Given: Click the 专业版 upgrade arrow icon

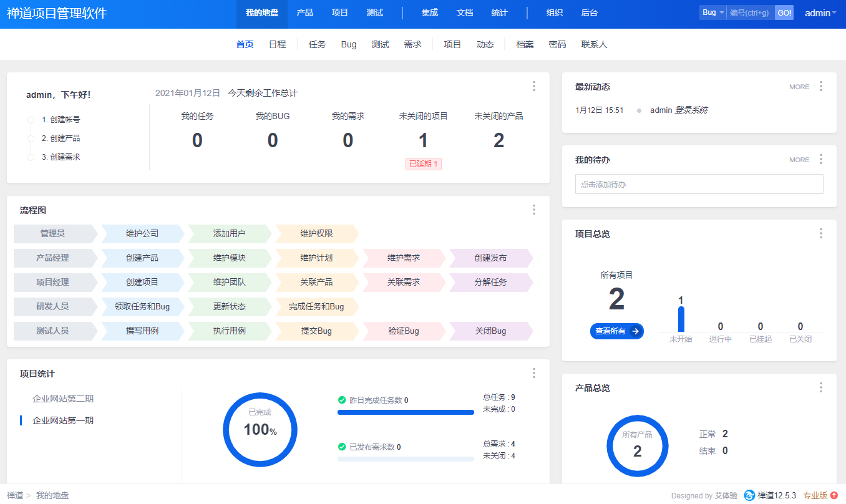Looking at the screenshot, I should pyautogui.click(x=834, y=495).
